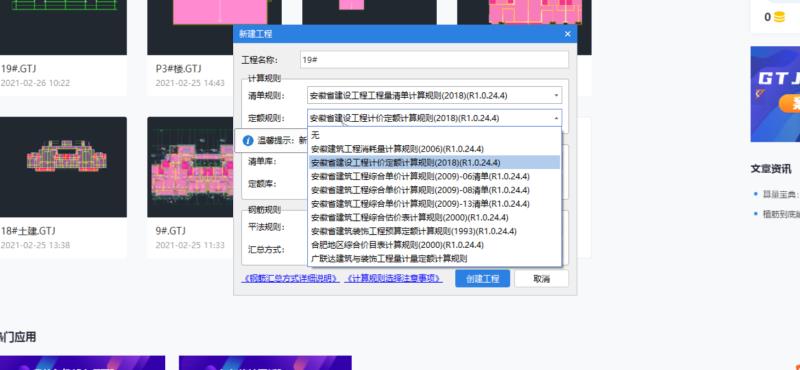Click the 文章资讯 heading
This screenshot has width=800, height=370.
pos(771,168)
